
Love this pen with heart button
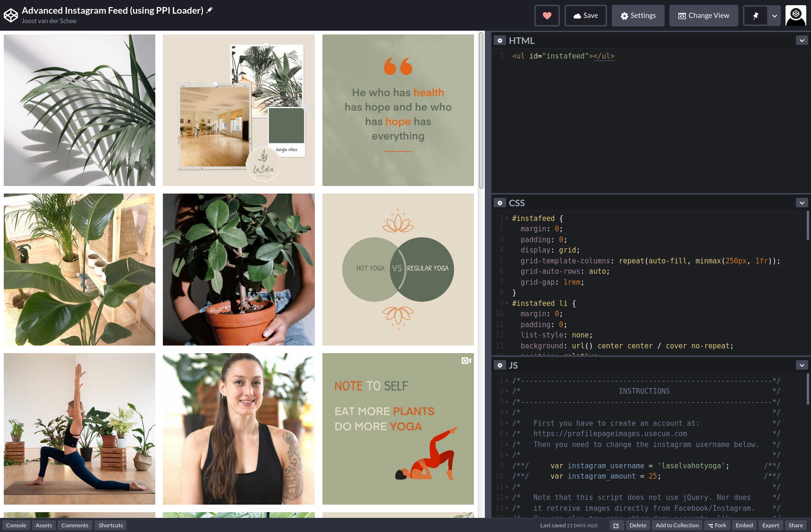547,16
